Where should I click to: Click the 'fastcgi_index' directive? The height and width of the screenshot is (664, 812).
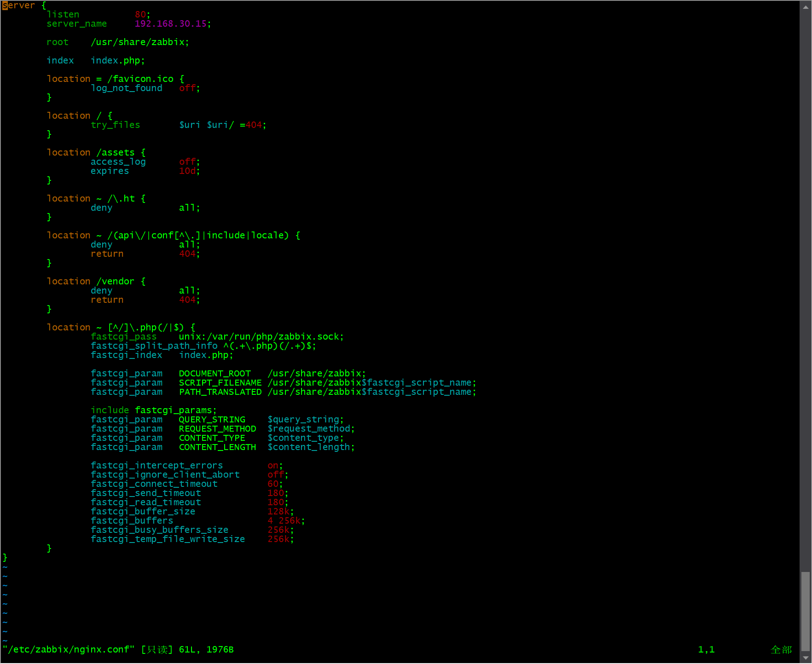pyautogui.click(x=127, y=355)
